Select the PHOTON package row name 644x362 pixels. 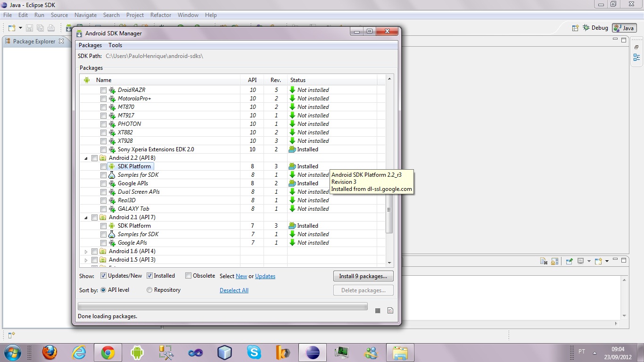point(129,124)
